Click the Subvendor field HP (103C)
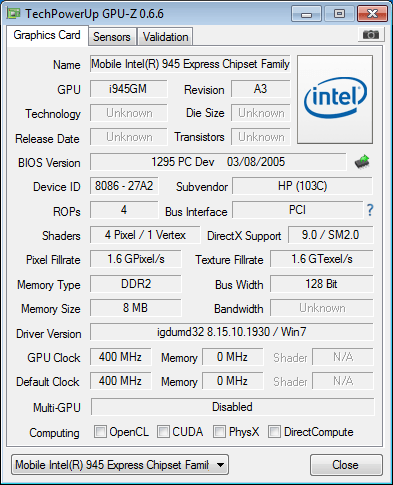393x485 pixels. click(x=302, y=186)
